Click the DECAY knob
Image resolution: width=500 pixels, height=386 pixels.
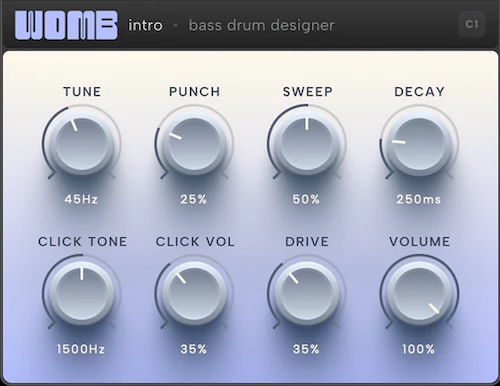coord(420,144)
